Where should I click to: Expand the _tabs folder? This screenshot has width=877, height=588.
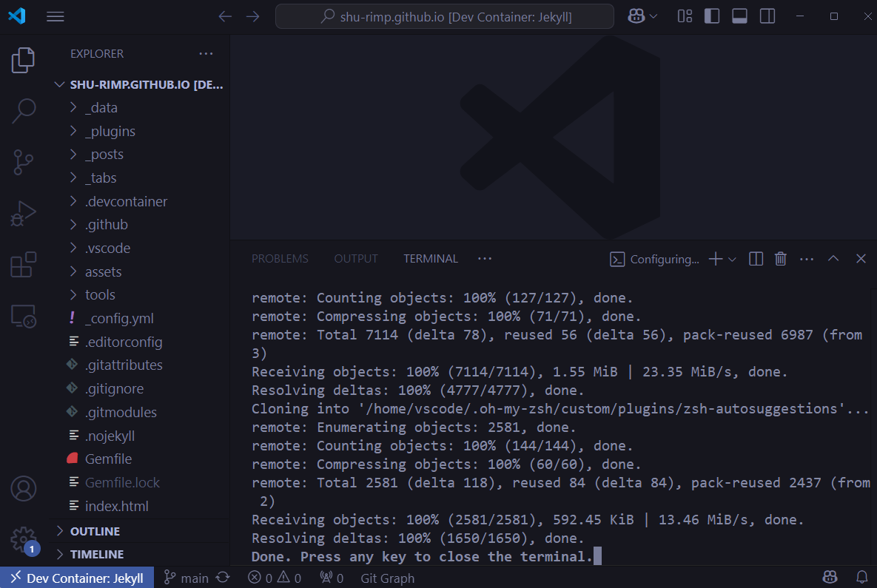click(140, 178)
